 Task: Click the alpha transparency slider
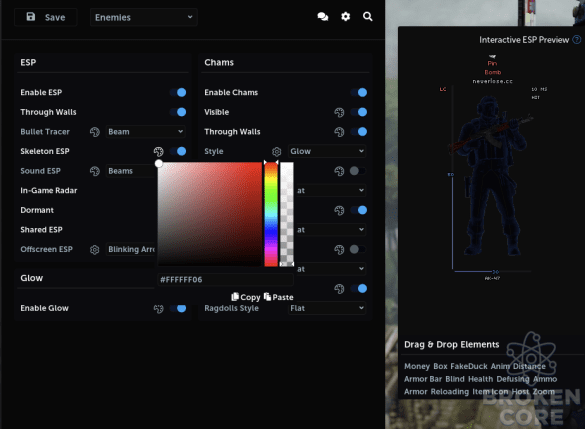(x=287, y=214)
